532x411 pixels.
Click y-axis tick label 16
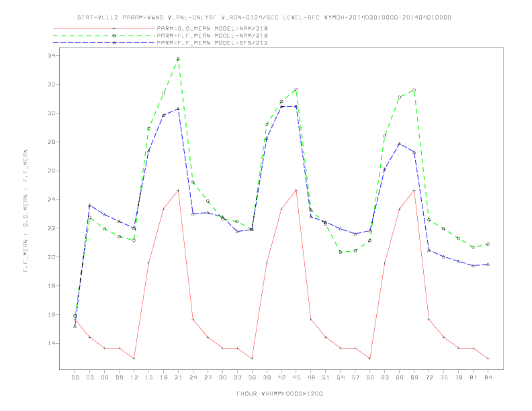tap(51, 315)
